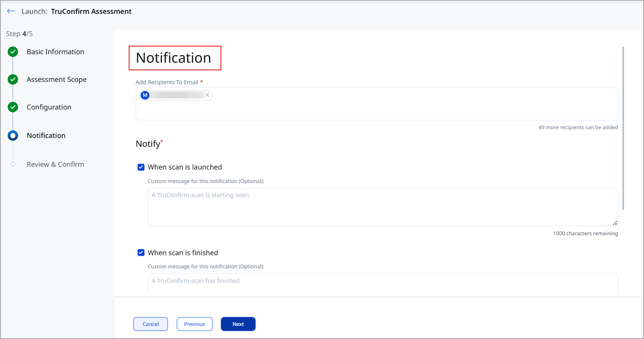Click the Review & Confirm step circle

(13, 164)
